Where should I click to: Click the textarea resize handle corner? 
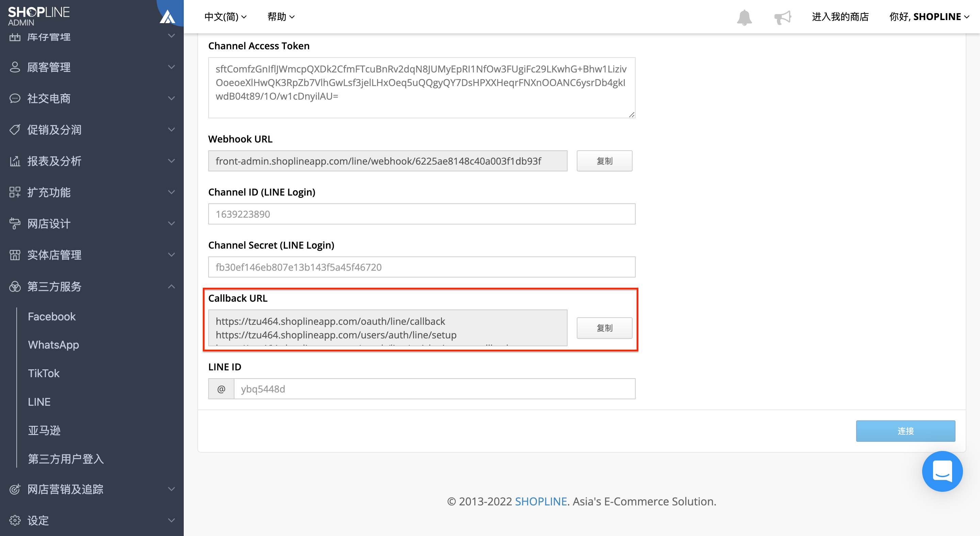point(632,114)
